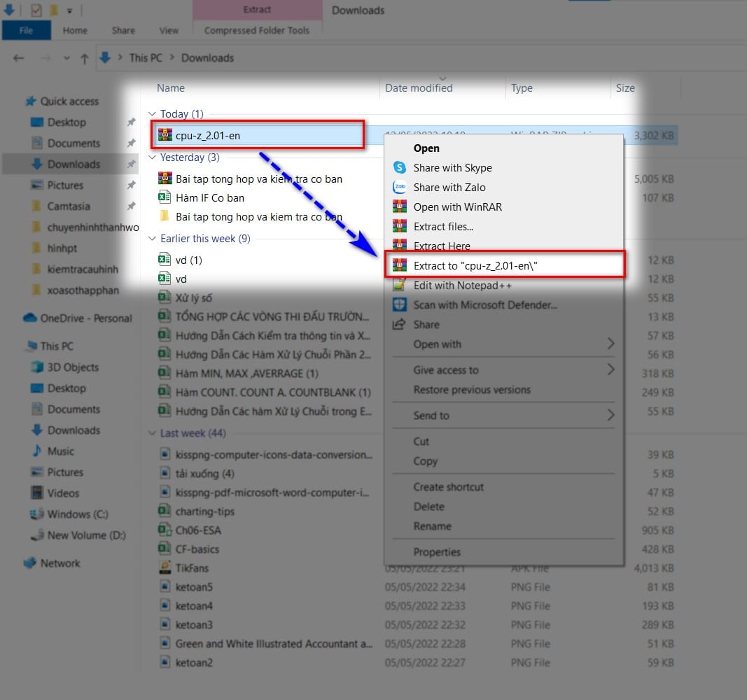
Task: Select the Xử lý số file
Action: 194,297
